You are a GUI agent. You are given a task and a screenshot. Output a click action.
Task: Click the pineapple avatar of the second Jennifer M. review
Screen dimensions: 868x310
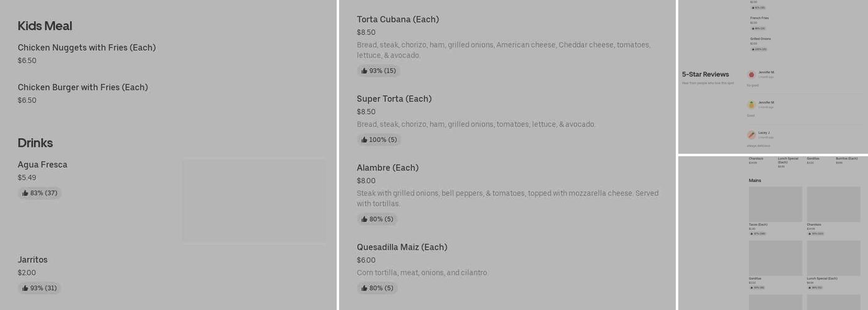click(x=751, y=105)
